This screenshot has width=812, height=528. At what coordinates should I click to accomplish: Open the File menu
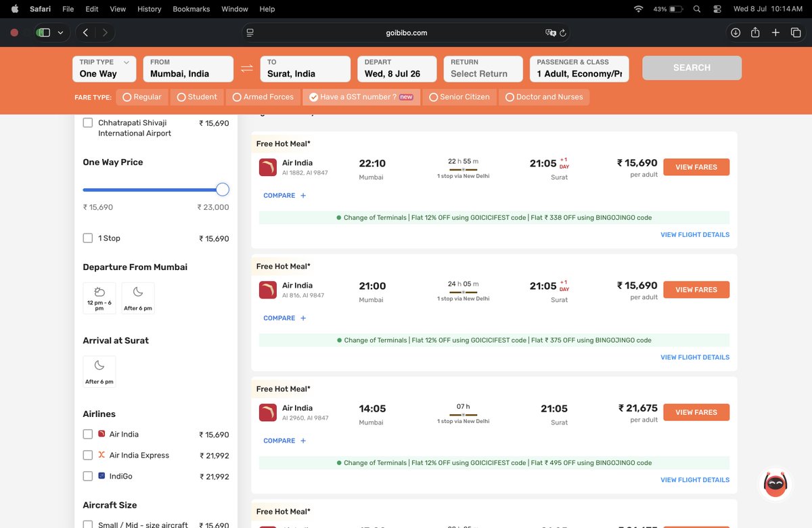point(68,9)
